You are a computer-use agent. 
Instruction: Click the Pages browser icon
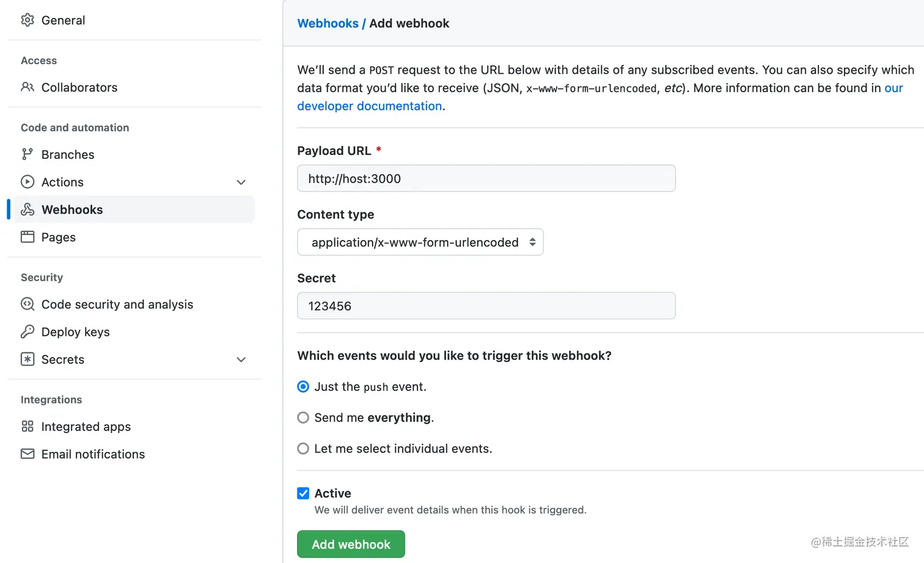click(x=28, y=237)
